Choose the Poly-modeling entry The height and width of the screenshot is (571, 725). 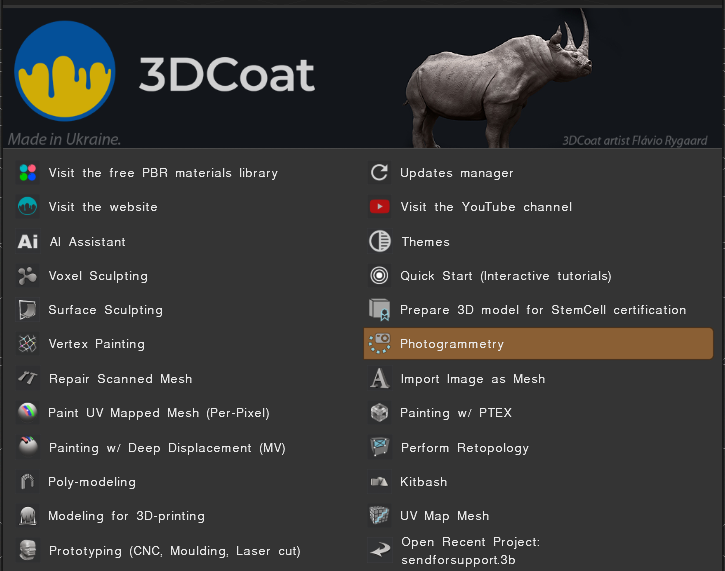click(92, 482)
